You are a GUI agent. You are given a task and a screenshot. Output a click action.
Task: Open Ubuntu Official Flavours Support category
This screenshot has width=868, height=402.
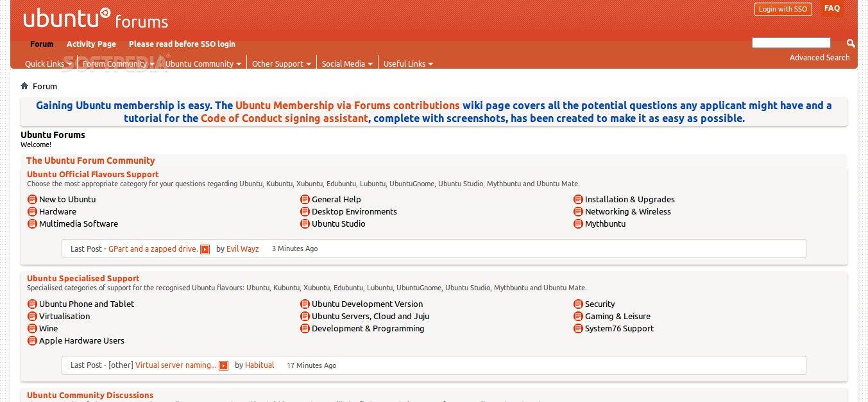[x=93, y=174]
